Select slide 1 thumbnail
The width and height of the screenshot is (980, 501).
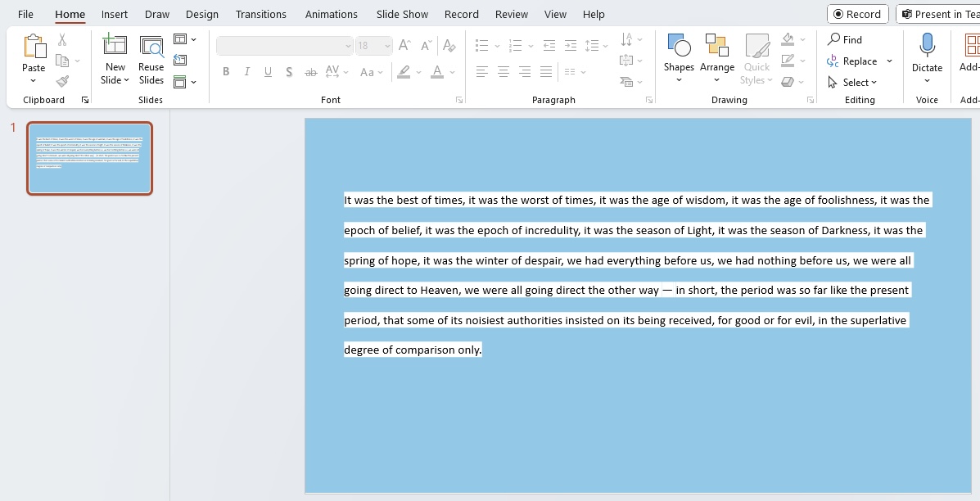(x=89, y=158)
